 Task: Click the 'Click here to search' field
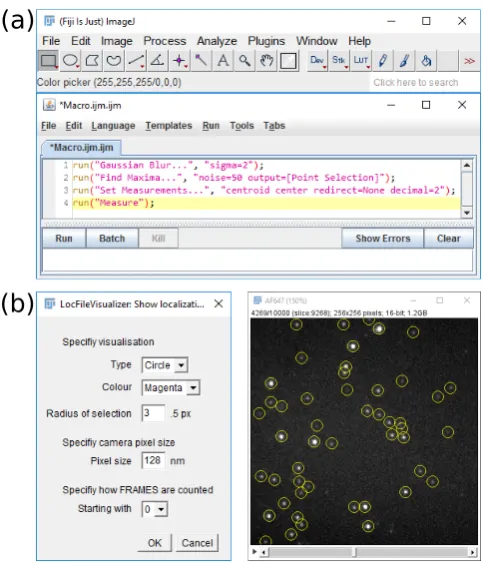click(424, 83)
